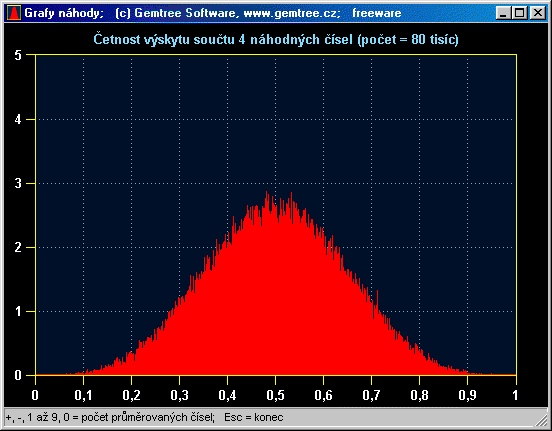Click the resize grip in the status bar corner
The height and width of the screenshot is (431, 552).
pyautogui.click(x=542, y=420)
